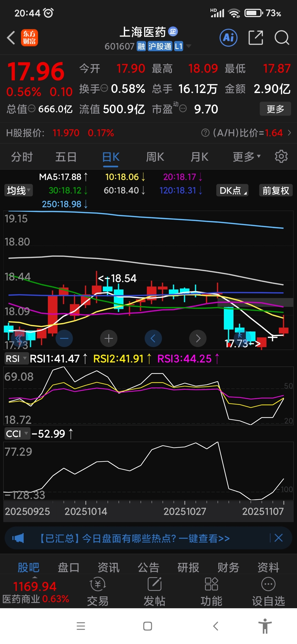Tap the 东方财富 orange logo
This screenshot has height=644, width=297.
[29, 38]
